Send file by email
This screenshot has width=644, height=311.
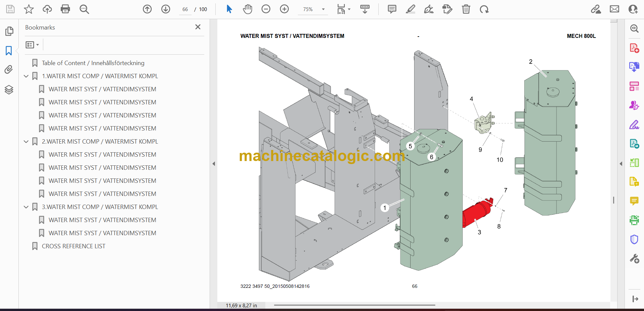point(614,9)
